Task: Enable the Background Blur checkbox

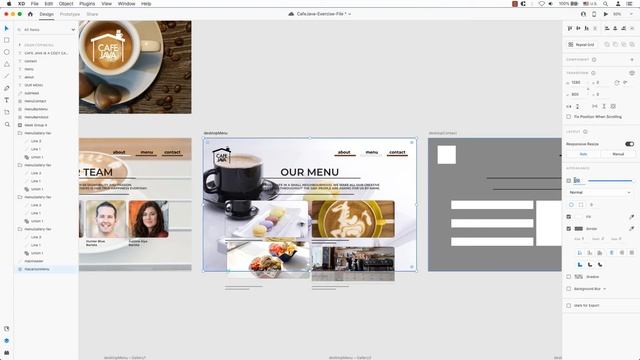Action: 569,289
